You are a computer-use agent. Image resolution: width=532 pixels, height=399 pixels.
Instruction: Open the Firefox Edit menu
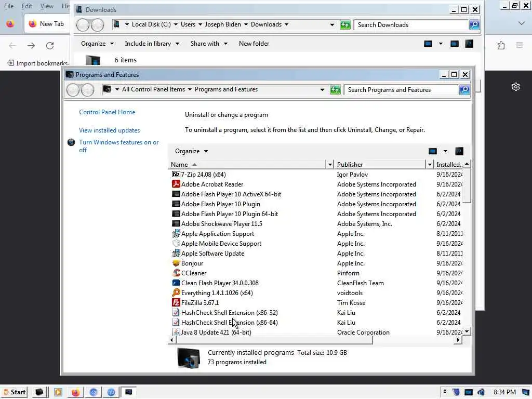tap(27, 6)
